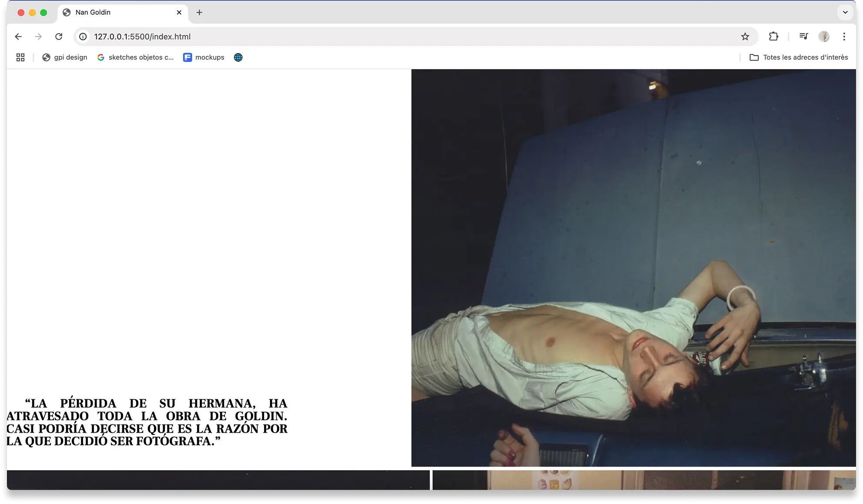Click the yellow minimize window button
This screenshot has width=863, height=504.
click(32, 13)
